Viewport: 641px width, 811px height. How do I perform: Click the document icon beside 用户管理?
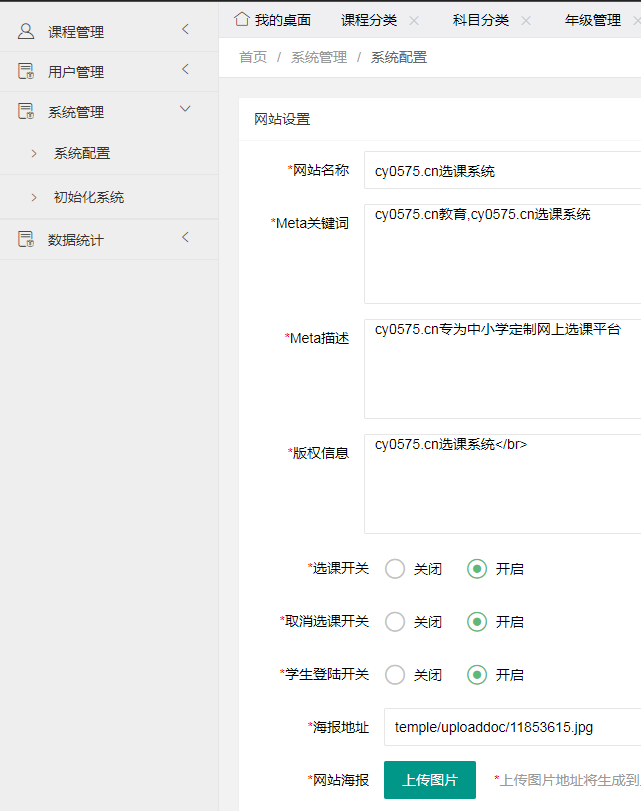[x=26, y=71]
